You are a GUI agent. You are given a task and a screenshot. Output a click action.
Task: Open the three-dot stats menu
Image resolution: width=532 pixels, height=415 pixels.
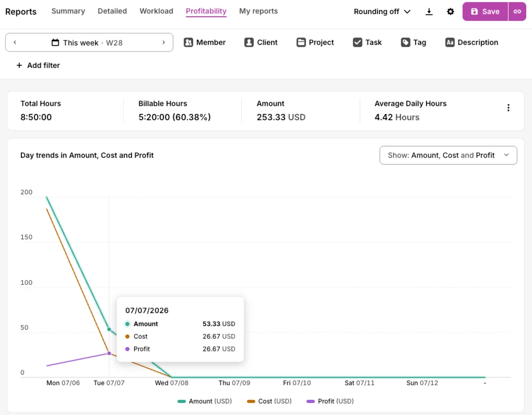(x=509, y=107)
